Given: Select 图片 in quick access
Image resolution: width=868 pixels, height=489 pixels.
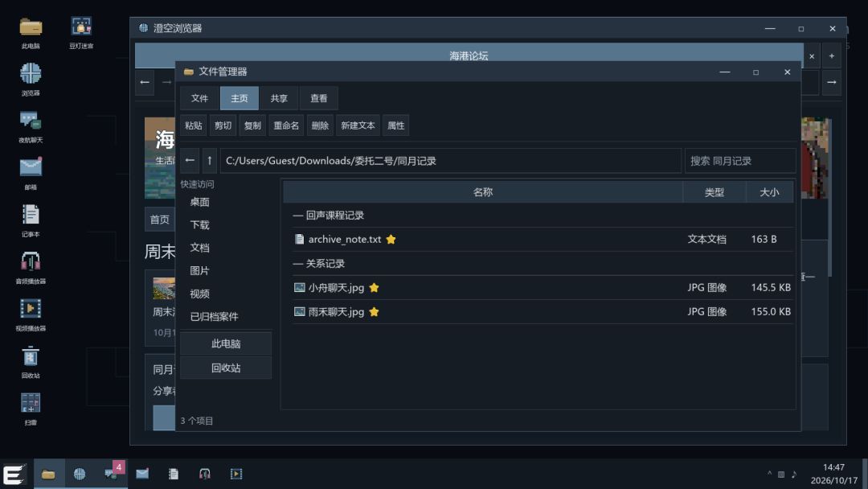Looking at the screenshot, I should (x=200, y=271).
